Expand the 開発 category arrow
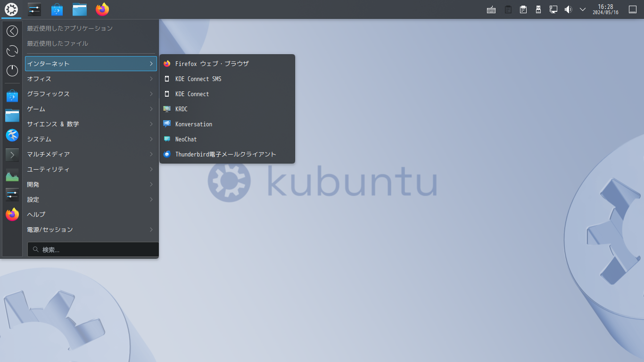The height and width of the screenshot is (362, 644). coord(151,184)
